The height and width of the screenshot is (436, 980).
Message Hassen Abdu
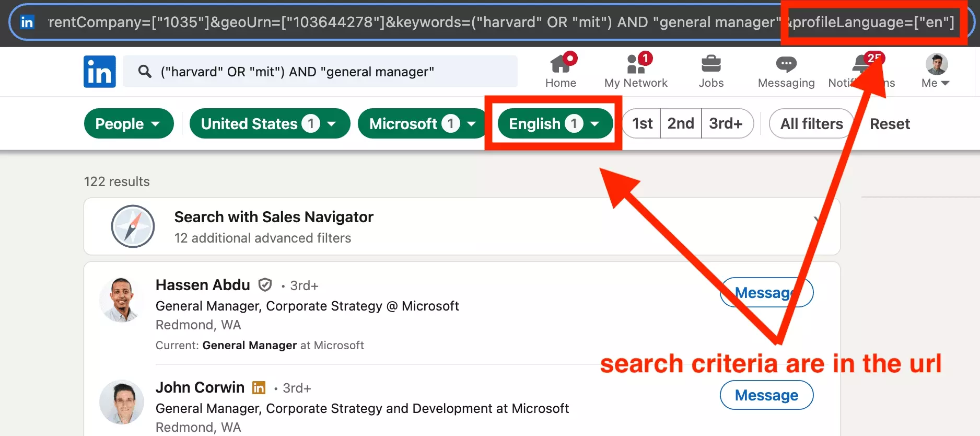[x=766, y=292]
